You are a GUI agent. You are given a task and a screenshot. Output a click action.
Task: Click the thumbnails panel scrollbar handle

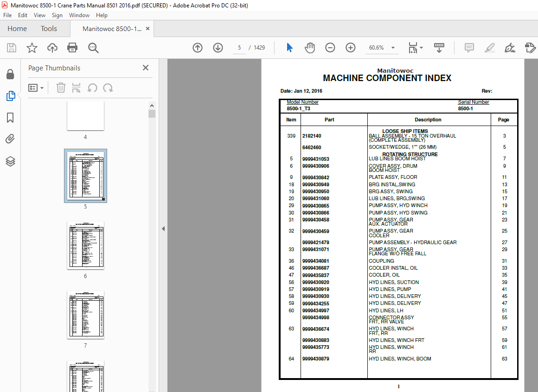pyautogui.click(x=152, y=114)
